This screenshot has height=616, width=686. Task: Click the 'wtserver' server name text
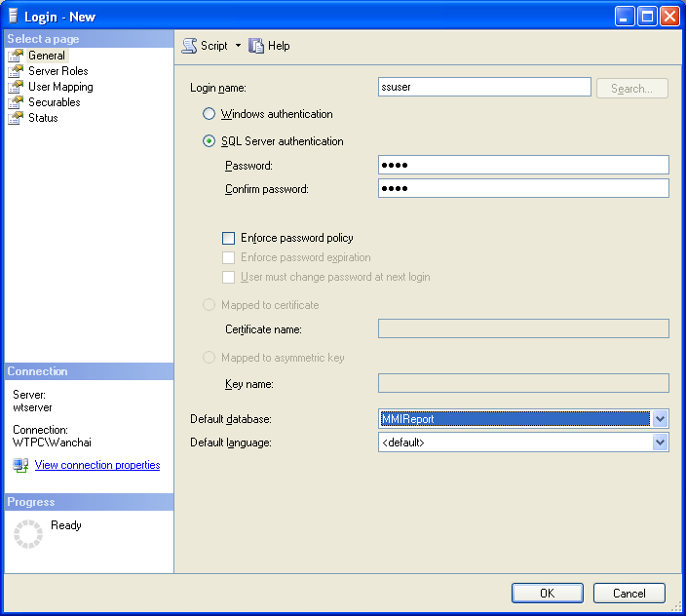pos(32,407)
